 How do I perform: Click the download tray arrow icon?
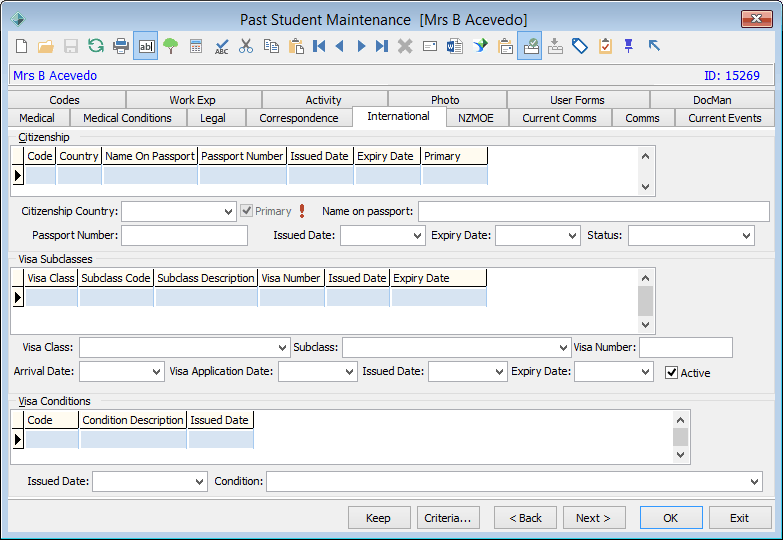[555, 46]
